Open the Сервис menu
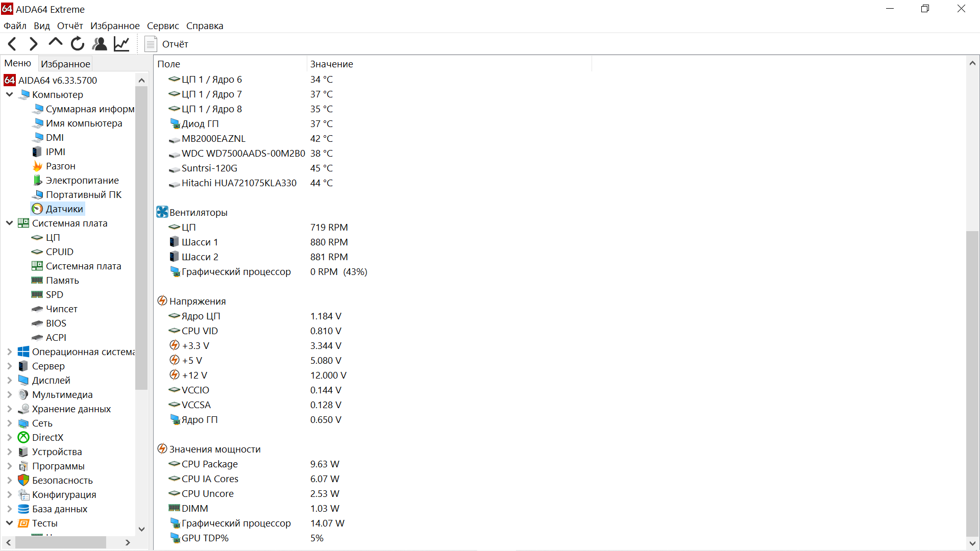 [x=163, y=26]
